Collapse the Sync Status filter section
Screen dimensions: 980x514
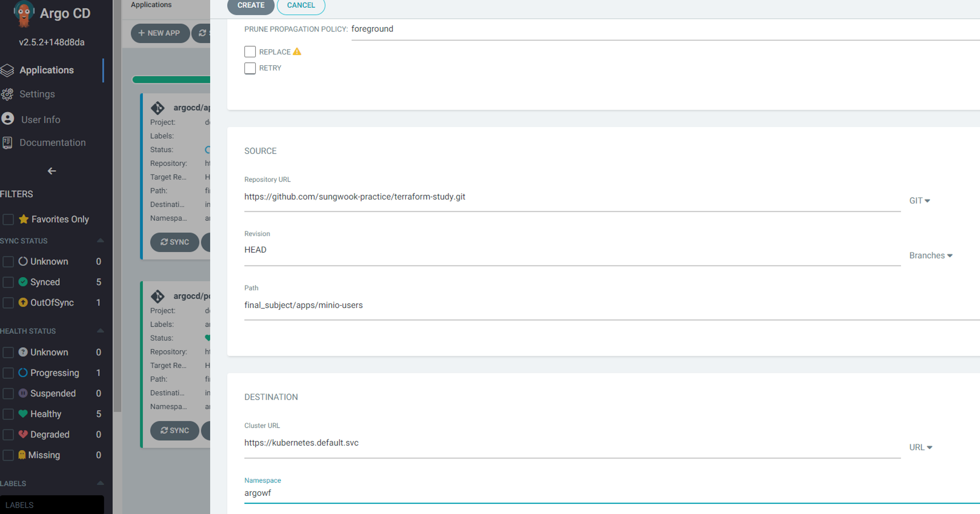coord(100,240)
